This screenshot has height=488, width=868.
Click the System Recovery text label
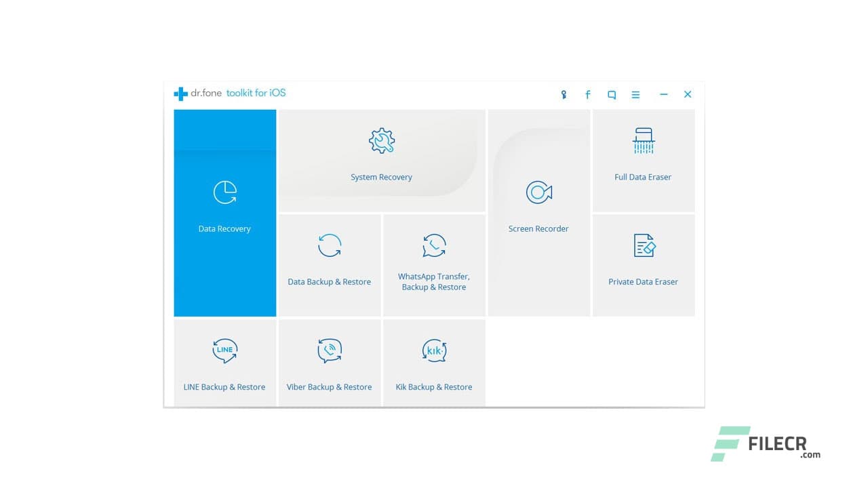[381, 177]
